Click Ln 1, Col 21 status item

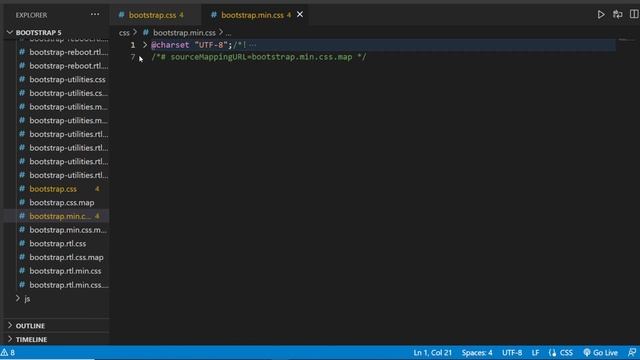(432, 353)
